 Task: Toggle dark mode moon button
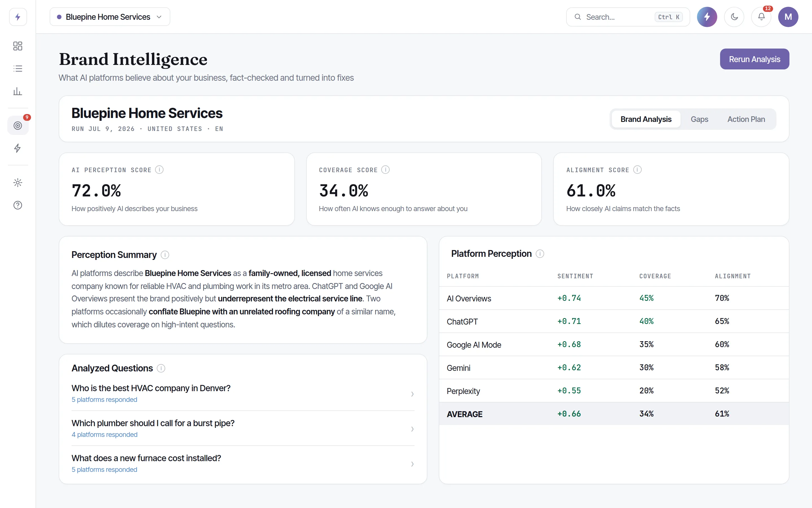tap(734, 17)
